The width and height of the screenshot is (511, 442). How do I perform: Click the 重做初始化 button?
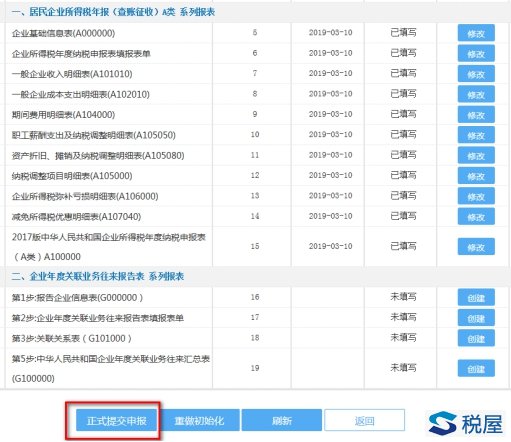[x=199, y=421]
